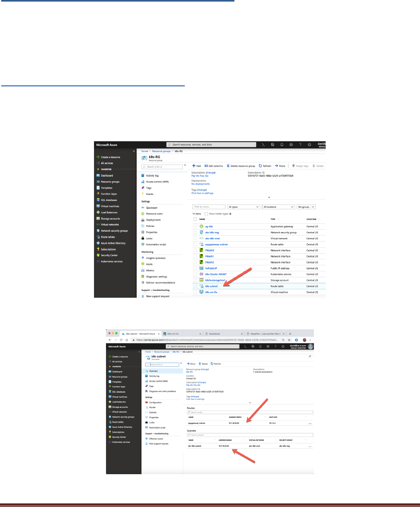Toggle Show hidden types checkbox
The height and width of the screenshot is (507, 420).
(206, 214)
